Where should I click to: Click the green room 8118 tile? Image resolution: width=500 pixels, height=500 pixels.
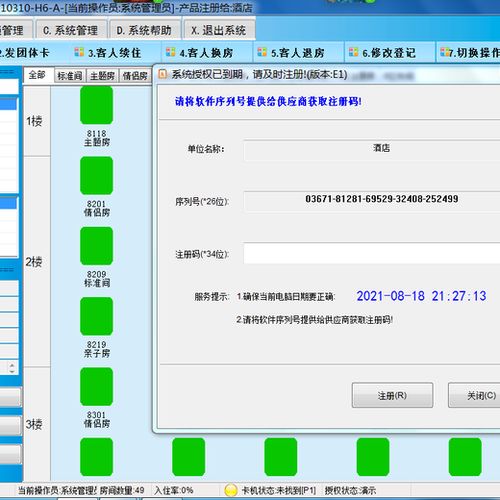point(97,105)
